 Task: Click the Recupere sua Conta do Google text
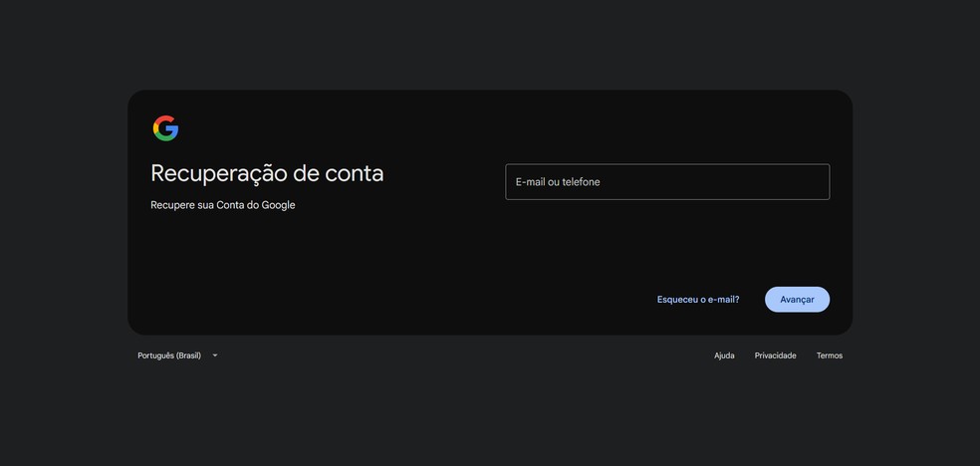[222, 205]
